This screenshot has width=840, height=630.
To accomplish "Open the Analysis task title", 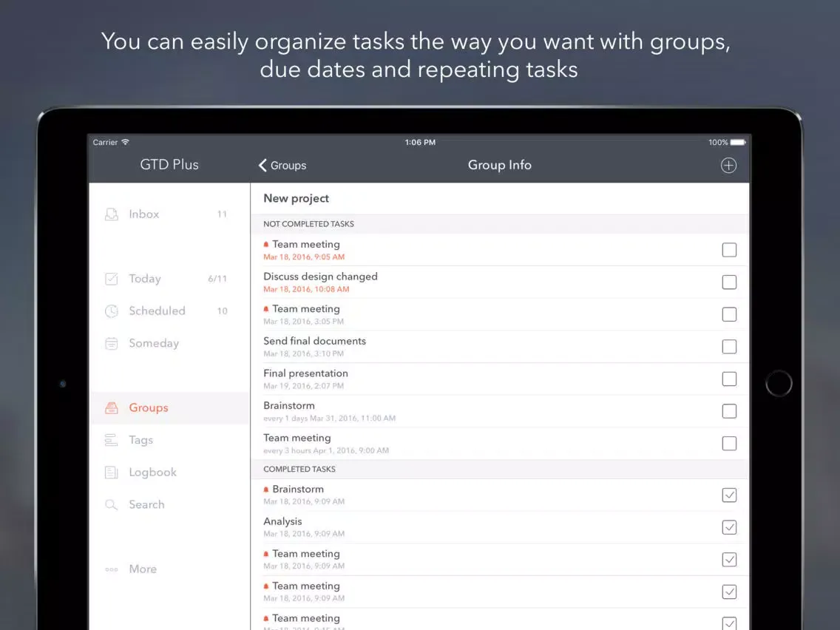I will 282,521.
